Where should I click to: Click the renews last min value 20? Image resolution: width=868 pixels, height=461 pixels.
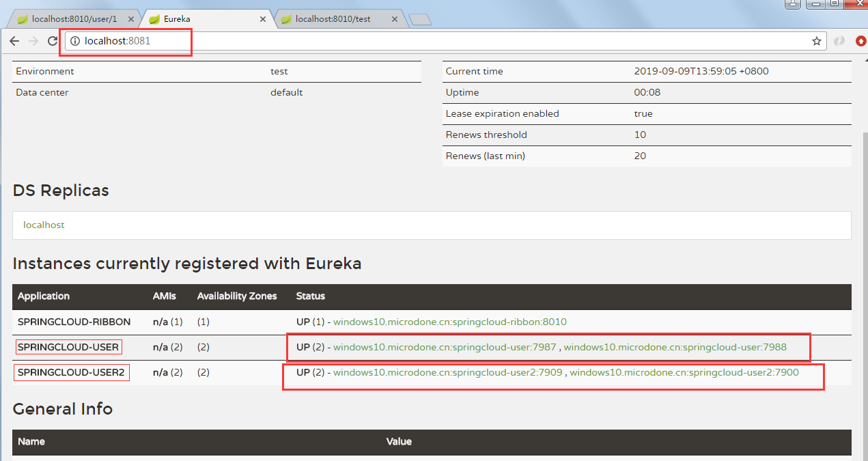coord(641,156)
